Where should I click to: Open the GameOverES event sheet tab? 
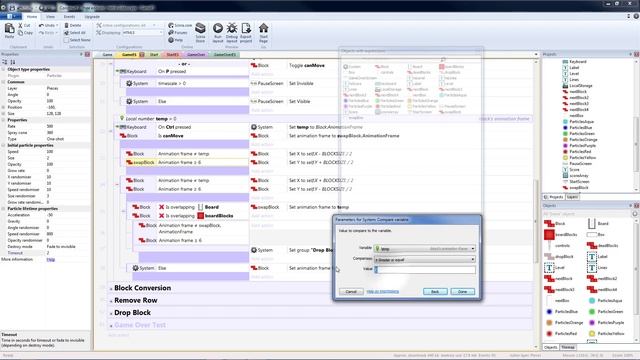(225, 55)
